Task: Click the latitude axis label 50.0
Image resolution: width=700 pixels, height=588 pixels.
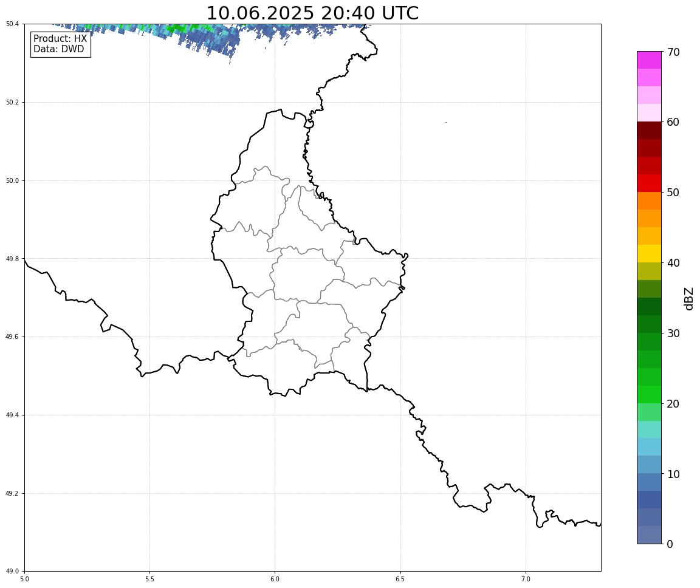Action: [x=12, y=180]
